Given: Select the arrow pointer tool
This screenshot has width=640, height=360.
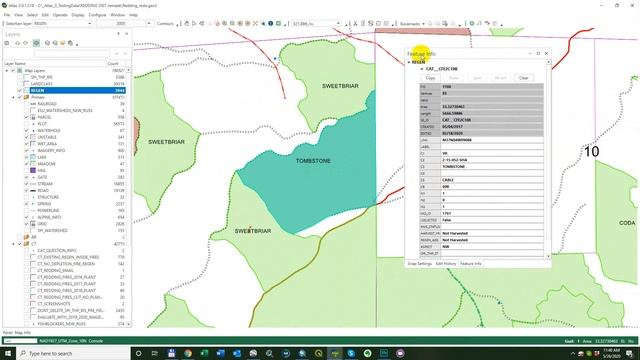Looking at the screenshot, I should pos(194,24).
